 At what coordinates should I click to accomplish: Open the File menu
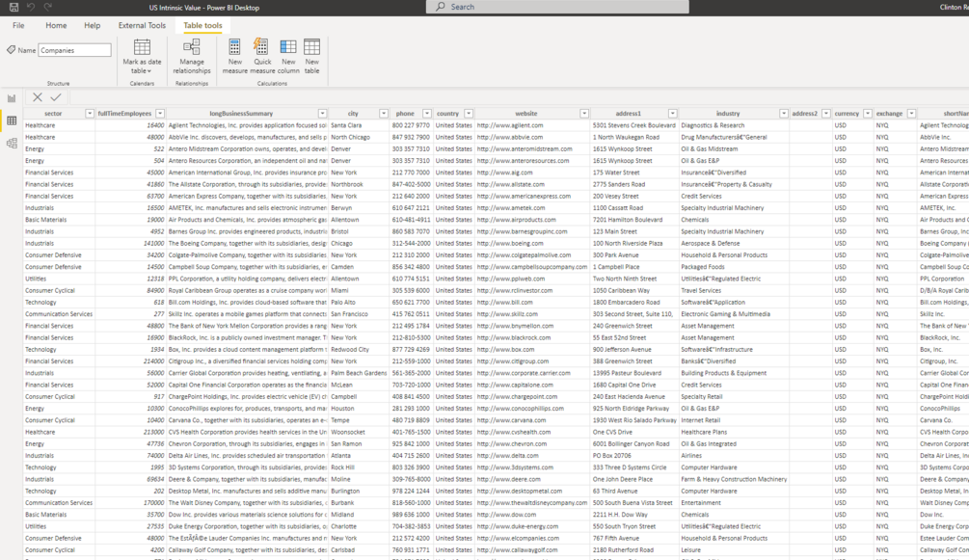click(x=18, y=25)
